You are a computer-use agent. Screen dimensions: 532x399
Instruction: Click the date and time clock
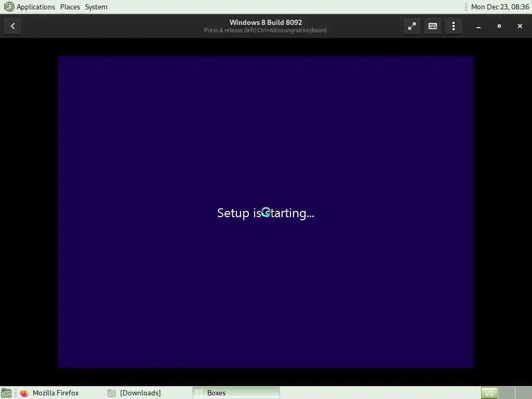500,7
